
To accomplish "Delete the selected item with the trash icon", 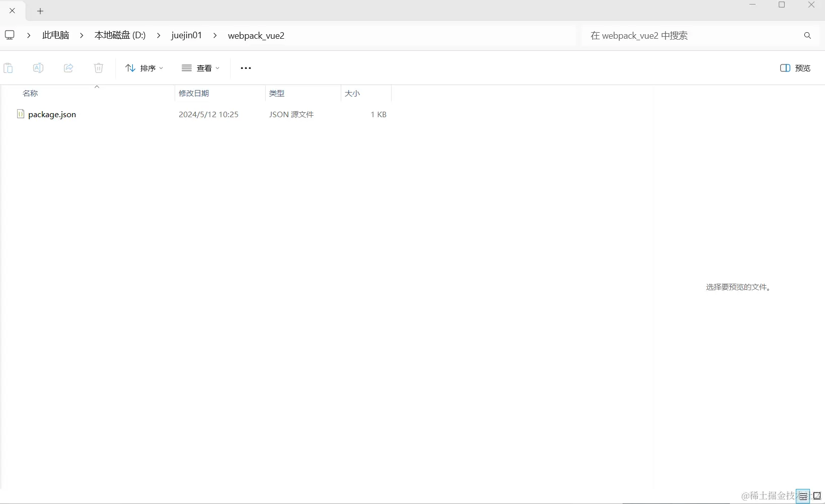I will point(99,68).
